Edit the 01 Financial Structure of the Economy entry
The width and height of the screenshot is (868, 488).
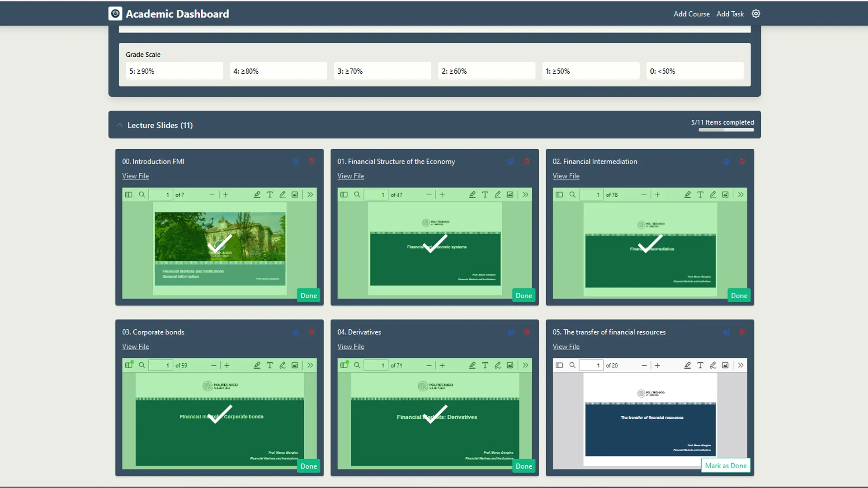tap(511, 161)
